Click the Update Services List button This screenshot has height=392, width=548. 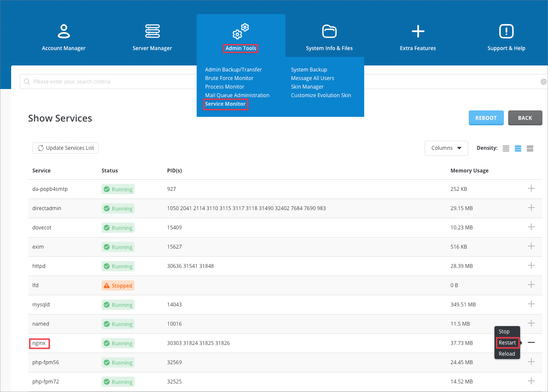coord(66,148)
